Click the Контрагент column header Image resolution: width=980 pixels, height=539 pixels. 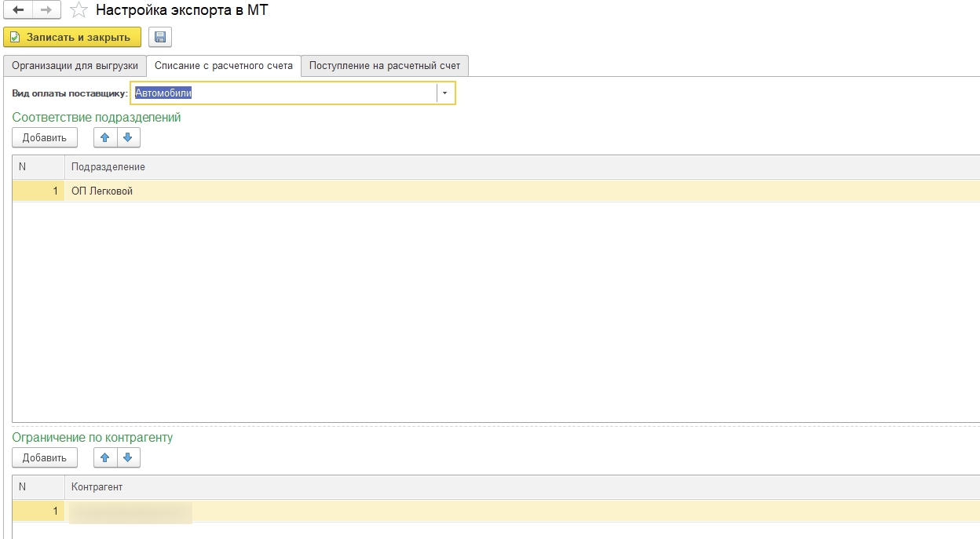coord(97,487)
